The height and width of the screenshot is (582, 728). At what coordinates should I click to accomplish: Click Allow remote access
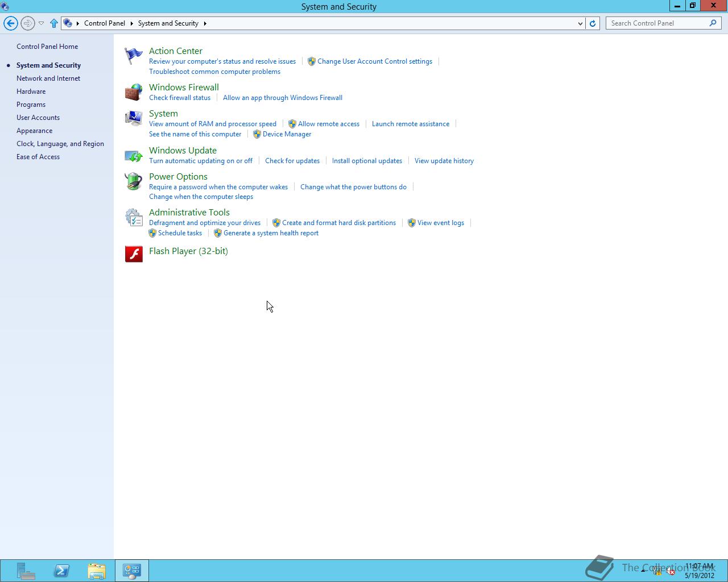tap(329, 124)
